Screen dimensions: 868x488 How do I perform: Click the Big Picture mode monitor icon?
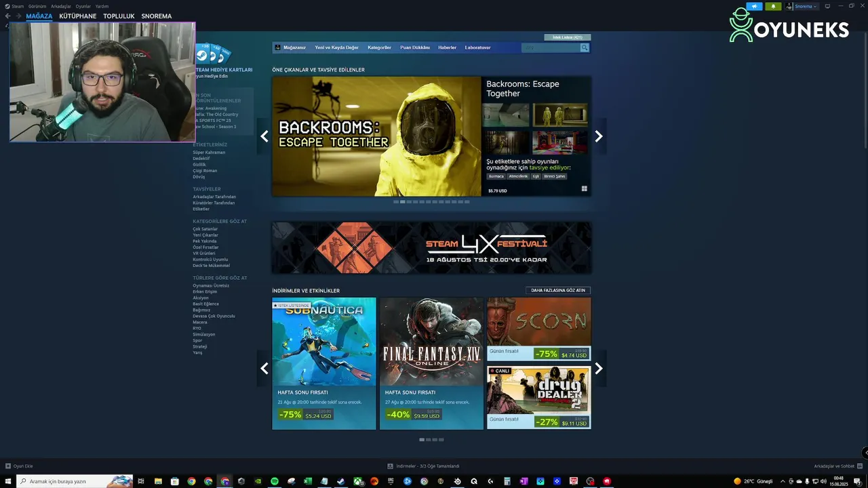tap(827, 6)
